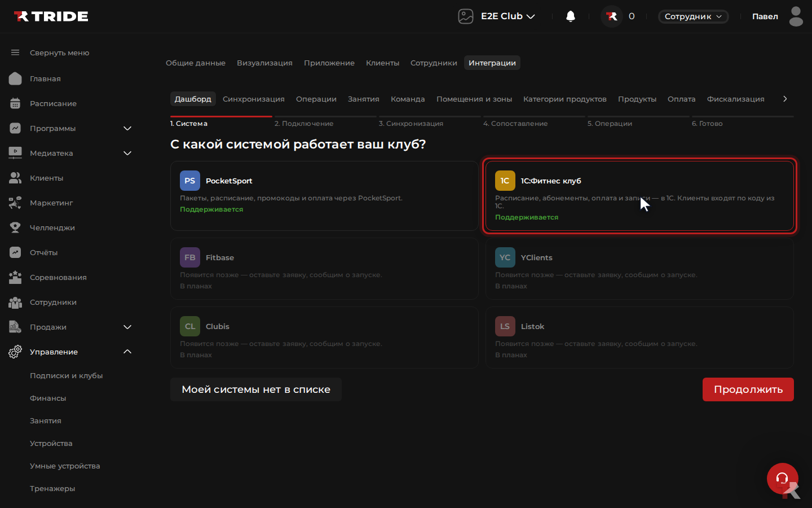Click the LS Listok badge icon
The image size is (812, 508).
[x=505, y=326]
